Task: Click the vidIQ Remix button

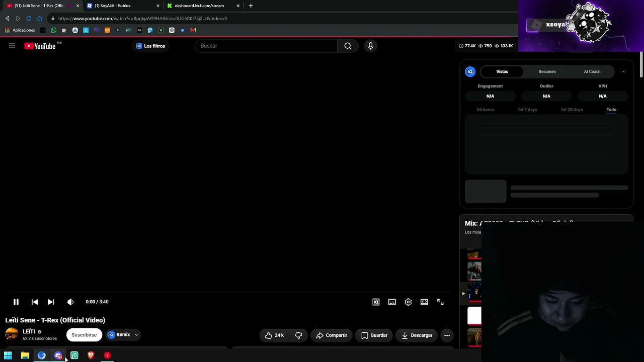Action: (x=119, y=335)
